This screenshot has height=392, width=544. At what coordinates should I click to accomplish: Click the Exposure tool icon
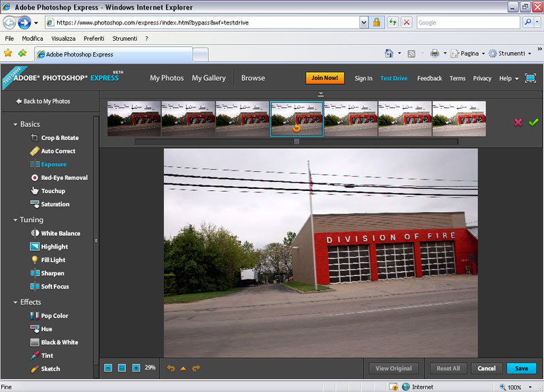(35, 164)
